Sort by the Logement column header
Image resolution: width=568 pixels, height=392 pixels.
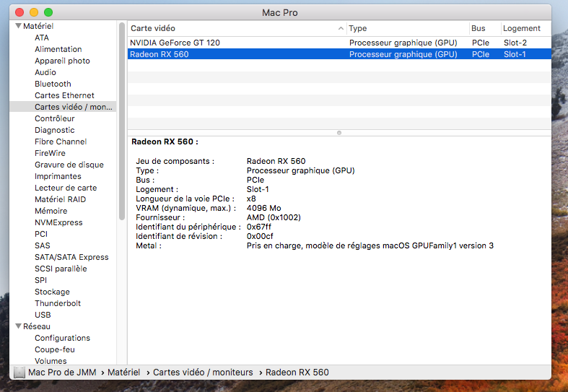tap(526, 28)
